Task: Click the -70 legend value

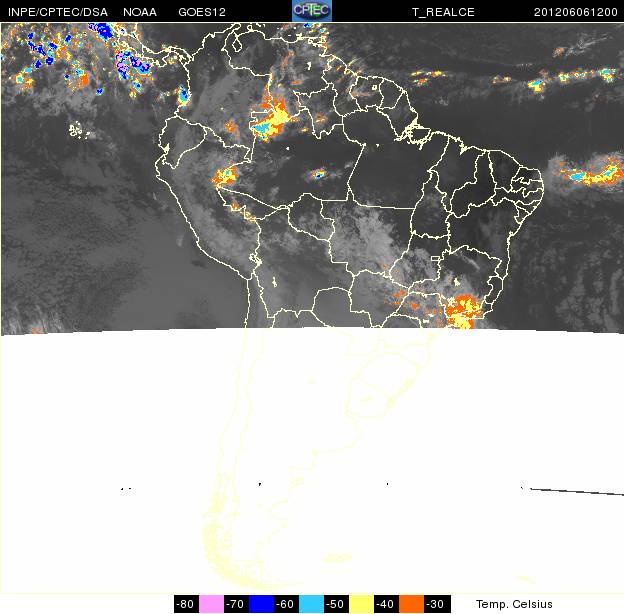Action: [235, 604]
